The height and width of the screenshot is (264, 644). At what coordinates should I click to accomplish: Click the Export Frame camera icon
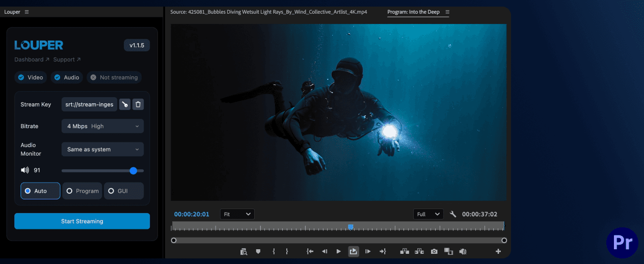pyautogui.click(x=434, y=251)
